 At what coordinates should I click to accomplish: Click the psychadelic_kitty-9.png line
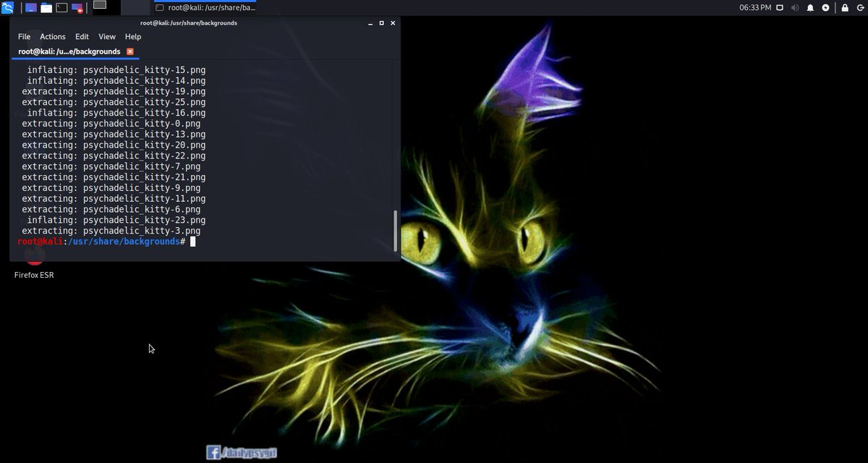[x=111, y=187]
